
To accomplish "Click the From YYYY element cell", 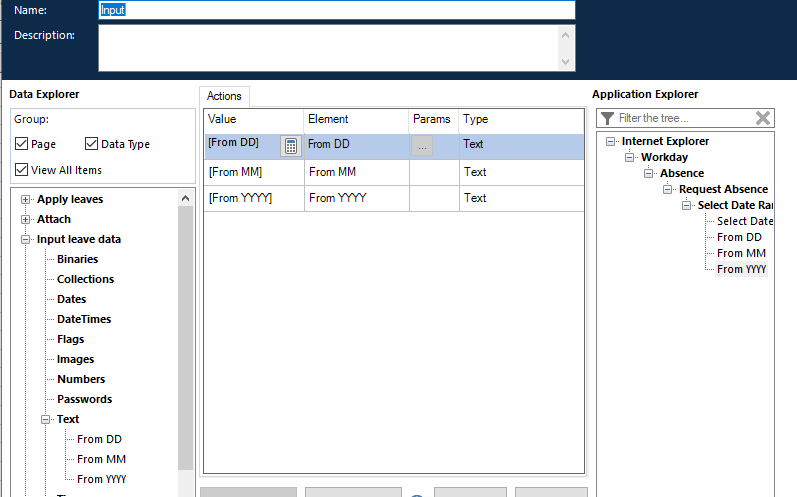I will click(357, 198).
